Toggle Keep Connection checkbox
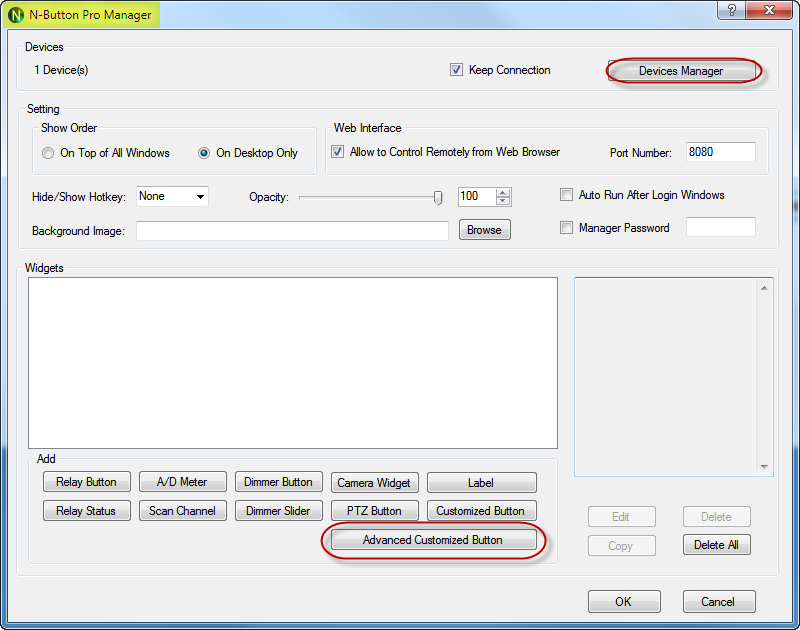 456,69
